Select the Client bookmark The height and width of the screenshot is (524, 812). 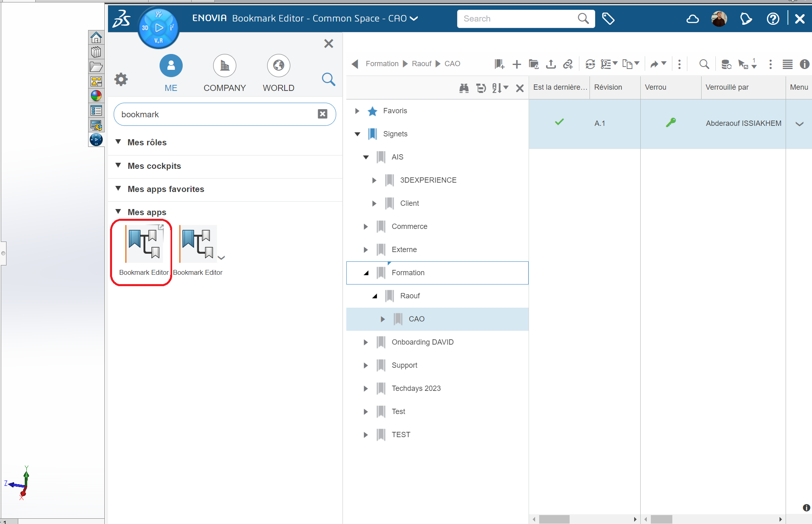[409, 203]
